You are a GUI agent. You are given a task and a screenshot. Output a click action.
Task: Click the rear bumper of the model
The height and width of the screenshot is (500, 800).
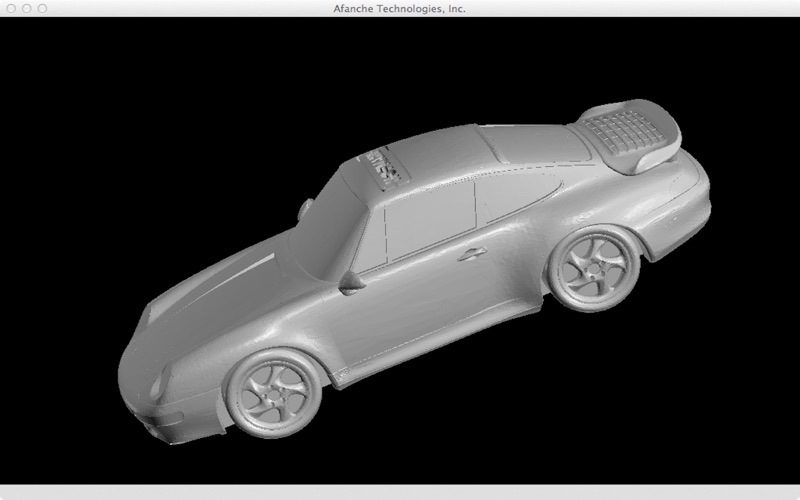tap(681, 224)
